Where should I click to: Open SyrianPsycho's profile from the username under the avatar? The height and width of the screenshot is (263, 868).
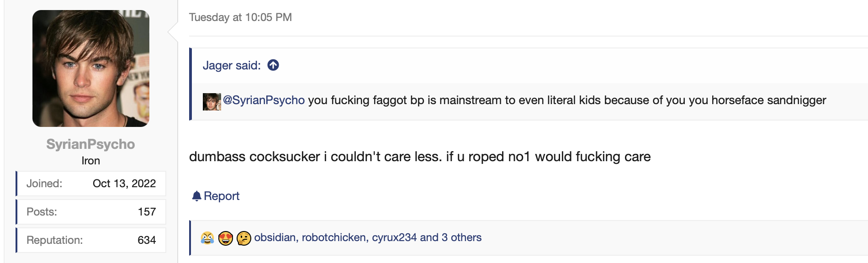(90, 144)
